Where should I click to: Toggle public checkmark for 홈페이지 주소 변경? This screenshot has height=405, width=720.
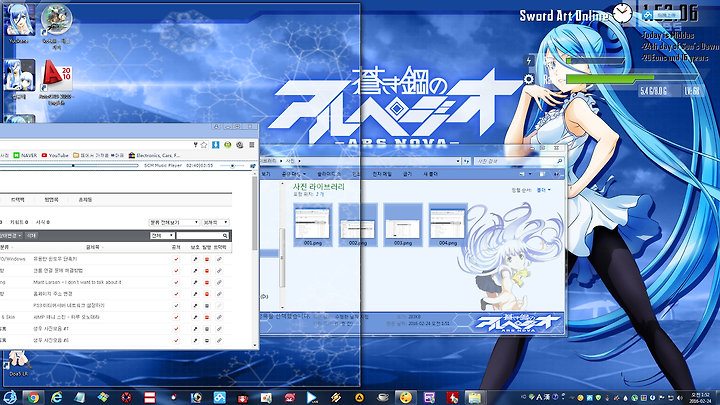(176, 294)
